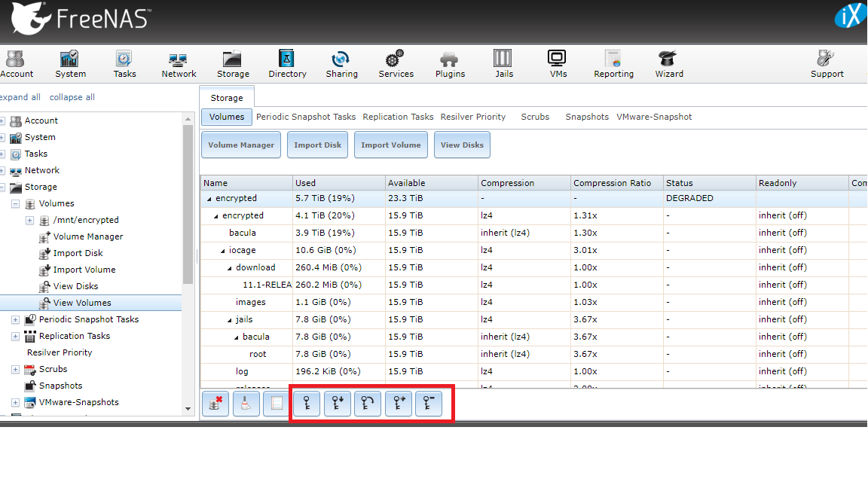The height and width of the screenshot is (488, 868).
Task: Expand the /mnt/encrypted node in the sidebar
Action: click(x=30, y=220)
